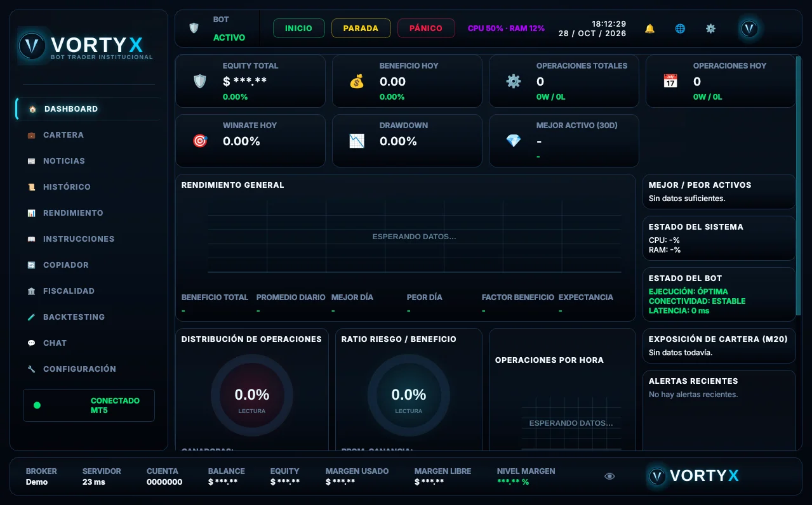This screenshot has width=812, height=505.
Task: Click the shield icon on Equity Total card
Action: point(200,81)
